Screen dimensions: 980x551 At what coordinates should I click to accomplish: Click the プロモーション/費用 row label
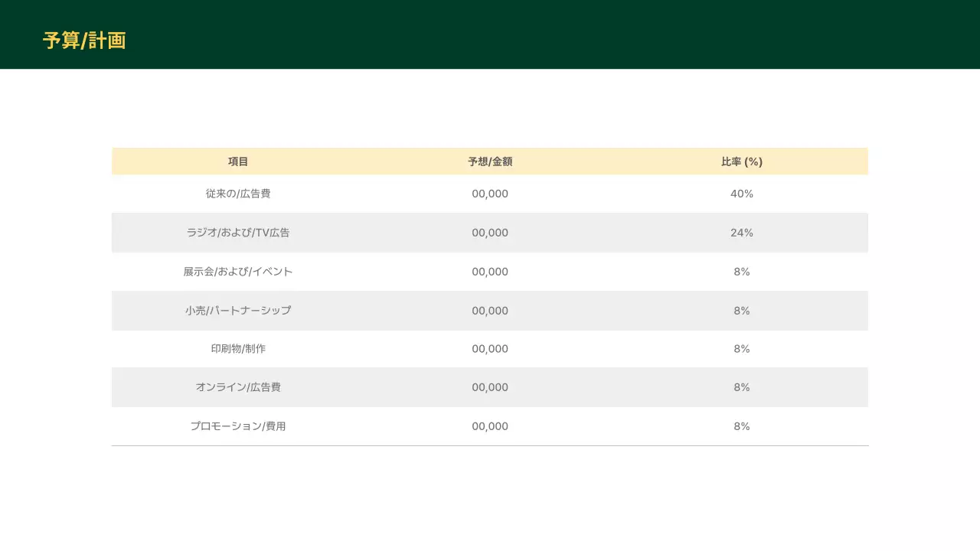238,426
